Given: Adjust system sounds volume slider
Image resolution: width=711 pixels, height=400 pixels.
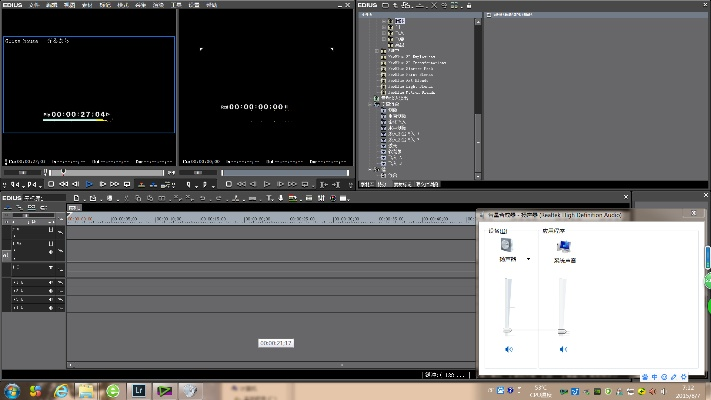Looking at the screenshot, I should pos(562,332).
